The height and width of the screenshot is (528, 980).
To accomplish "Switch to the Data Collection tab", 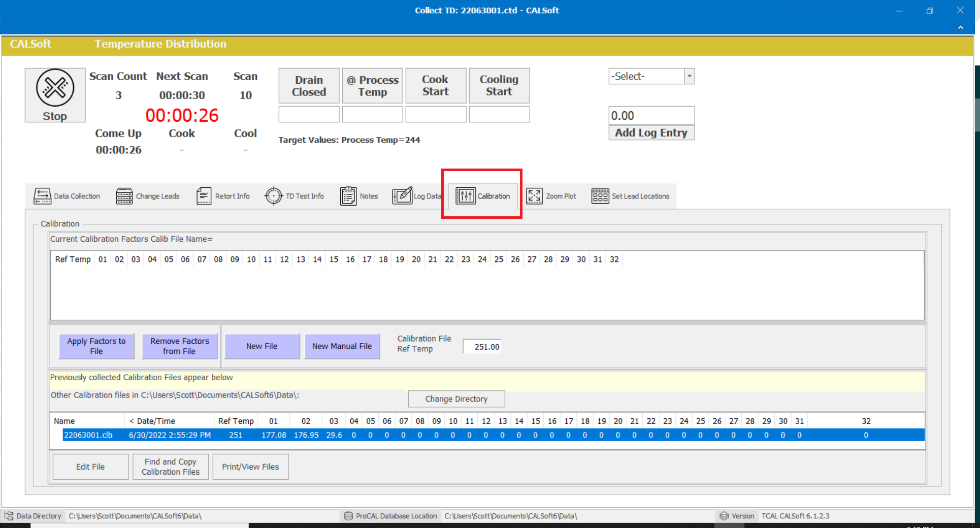I will coord(67,196).
